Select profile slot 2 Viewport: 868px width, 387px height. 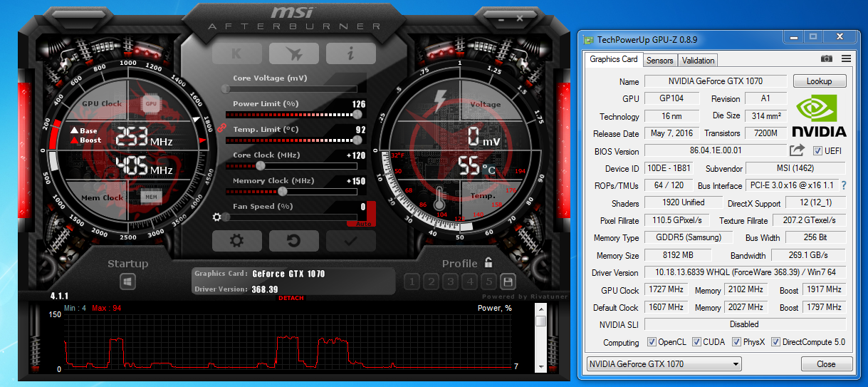(431, 282)
